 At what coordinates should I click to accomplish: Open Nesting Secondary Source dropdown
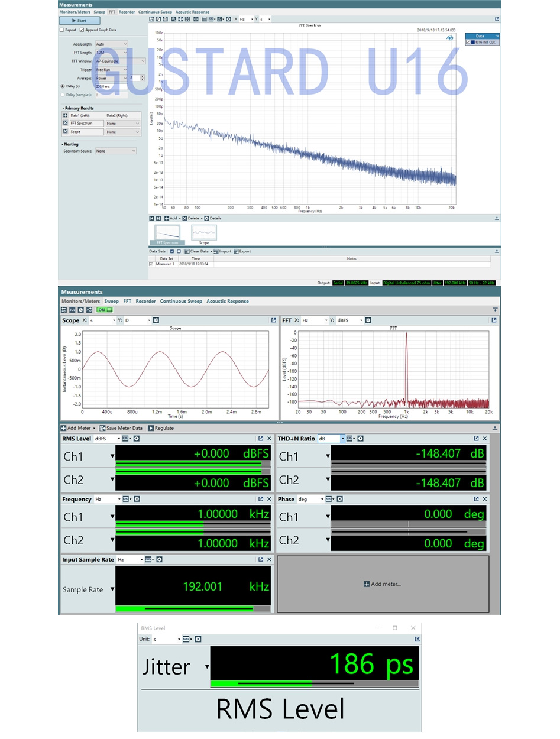point(116,151)
